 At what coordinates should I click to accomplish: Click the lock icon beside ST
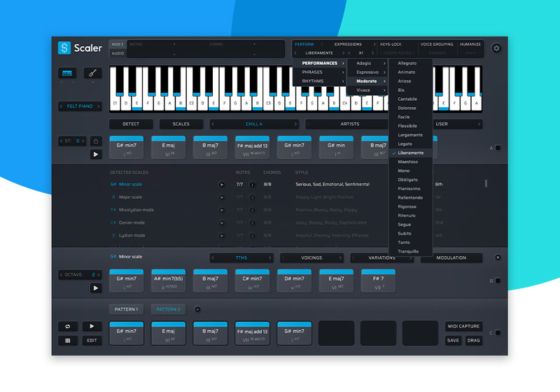(x=96, y=141)
